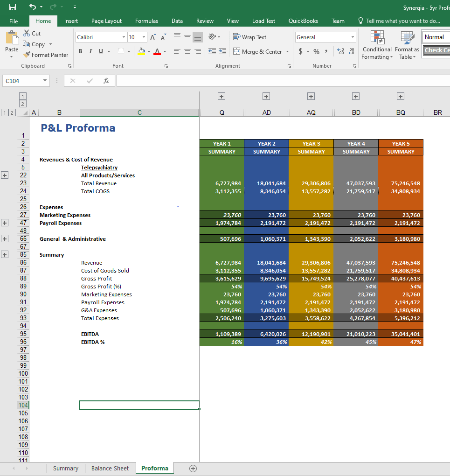Open font size dropdown showing 10
This screenshot has height=476, width=450.
(x=144, y=37)
